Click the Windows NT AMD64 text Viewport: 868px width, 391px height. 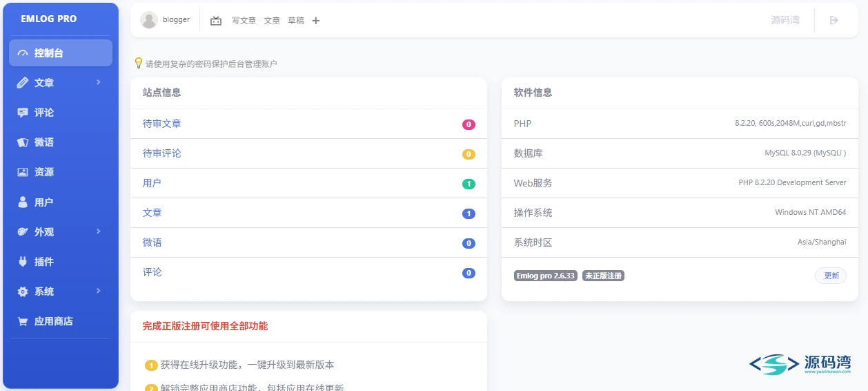coord(811,213)
